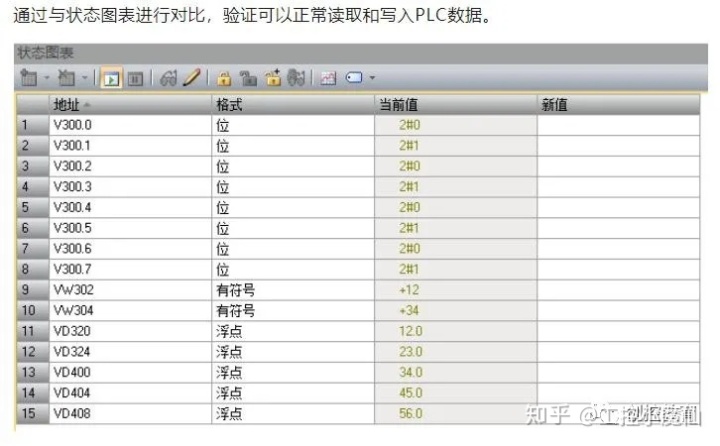The height and width of the screenshot is (446, 720).
Task: Click the V300.5 address cell
Action: [130, 228]
